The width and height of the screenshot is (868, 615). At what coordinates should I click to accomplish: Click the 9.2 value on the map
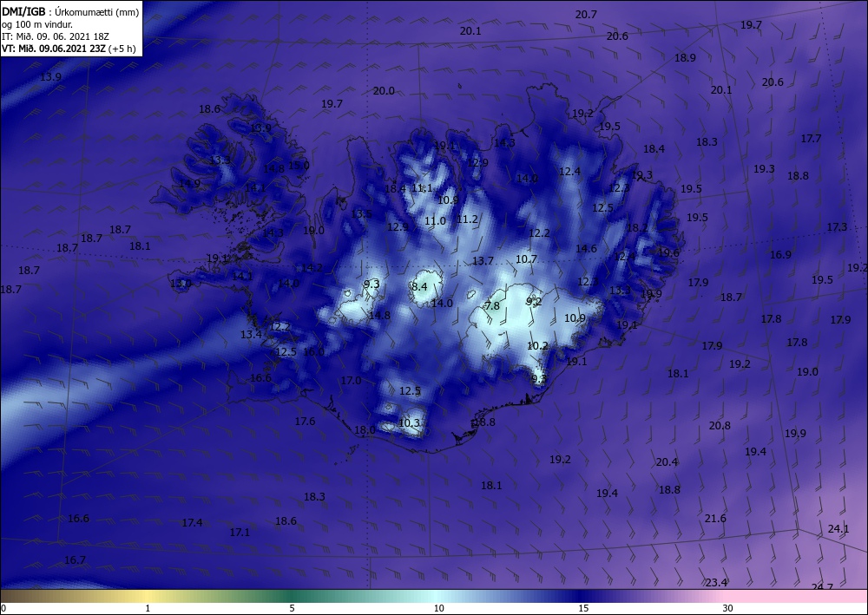(x=534, y=301)
